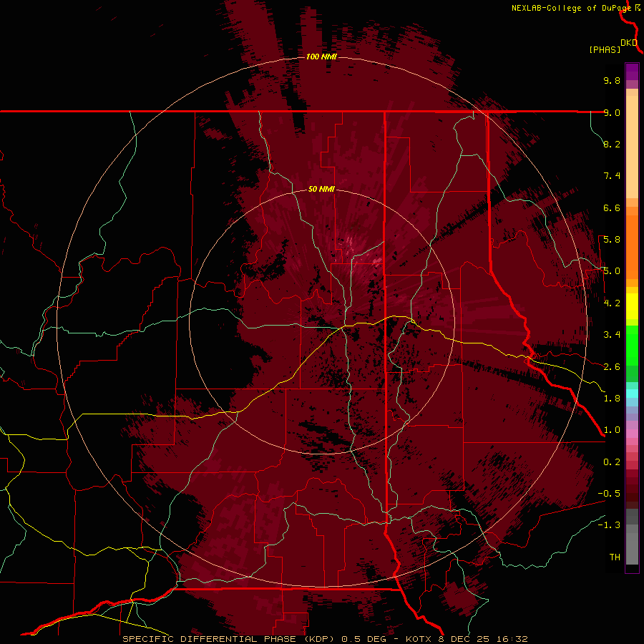Click the 1.8 legend value
644x644 pixels.
click(612, 399)
